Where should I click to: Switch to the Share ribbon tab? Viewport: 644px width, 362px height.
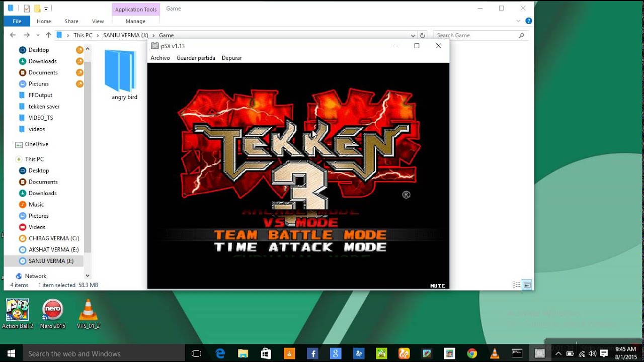71,21
